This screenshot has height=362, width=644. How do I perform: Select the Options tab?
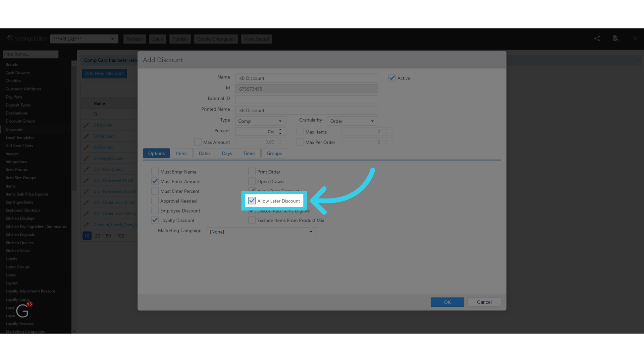tap(156, 153)
